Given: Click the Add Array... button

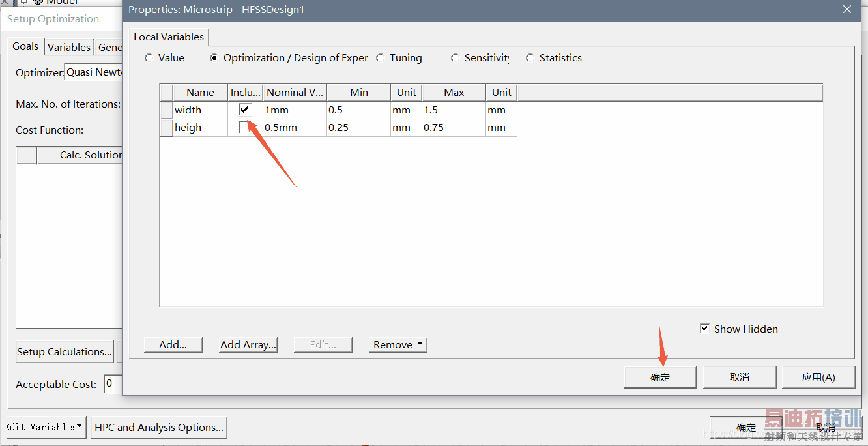Looking at the screenshot, I should click(x=248, y=344).
